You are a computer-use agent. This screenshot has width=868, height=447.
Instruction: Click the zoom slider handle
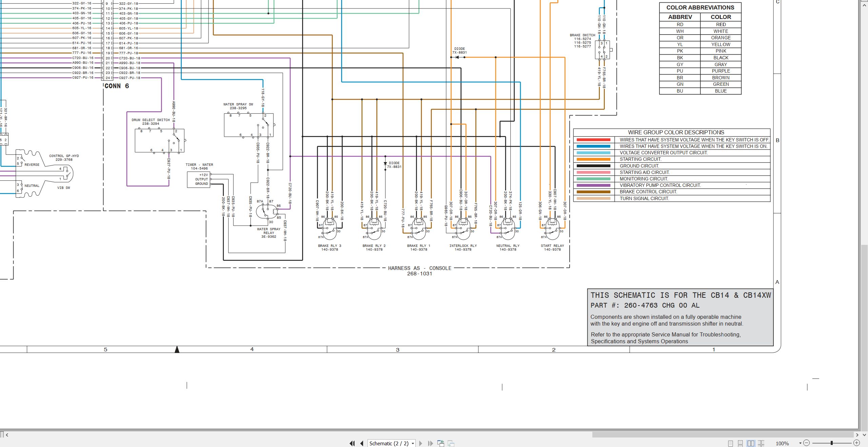831,443
